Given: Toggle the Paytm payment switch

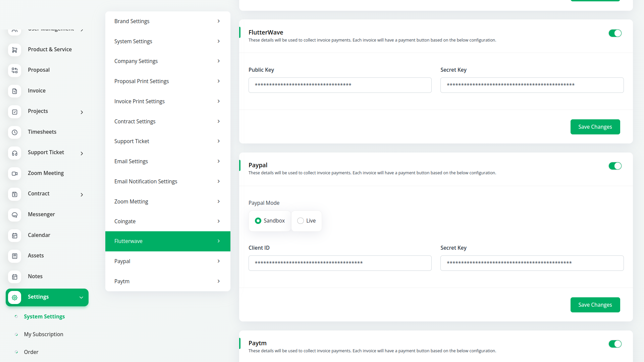Looking at the screenshot, I should pos(615,344).
